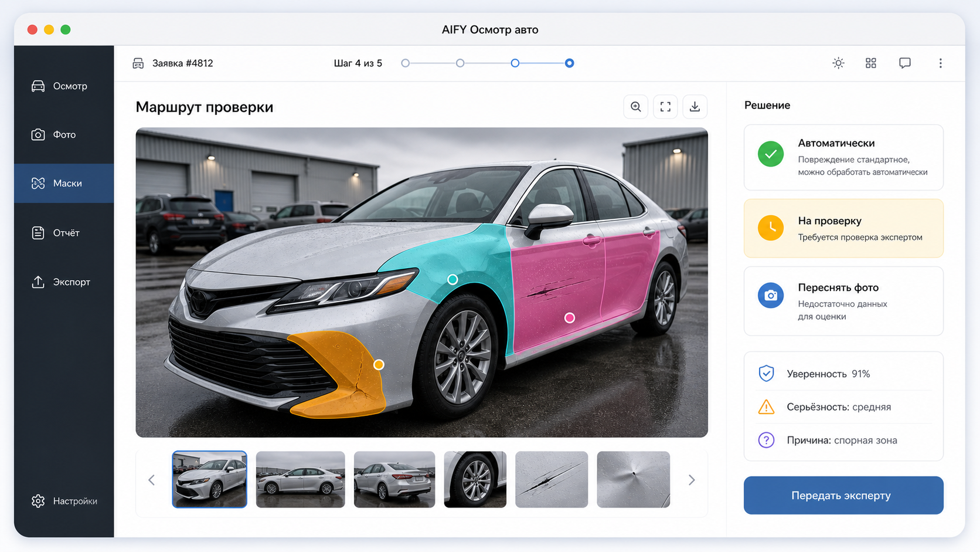The image size is (980, 552).
Task: Download the inspection image
Action: coord(695,107)
